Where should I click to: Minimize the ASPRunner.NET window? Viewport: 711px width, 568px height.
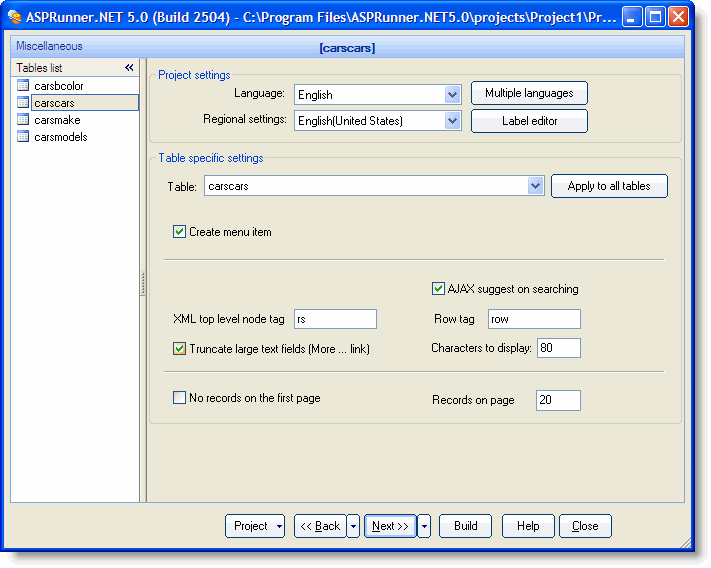pos(632,17)
